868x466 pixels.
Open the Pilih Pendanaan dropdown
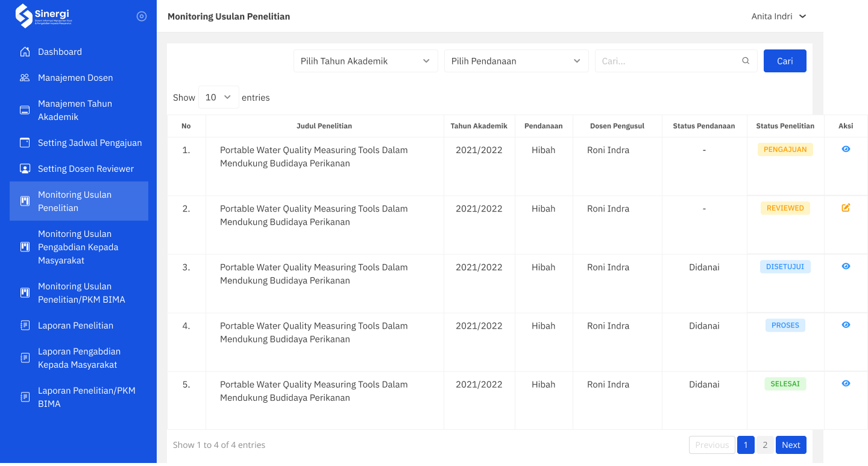(x=517, y=61)
